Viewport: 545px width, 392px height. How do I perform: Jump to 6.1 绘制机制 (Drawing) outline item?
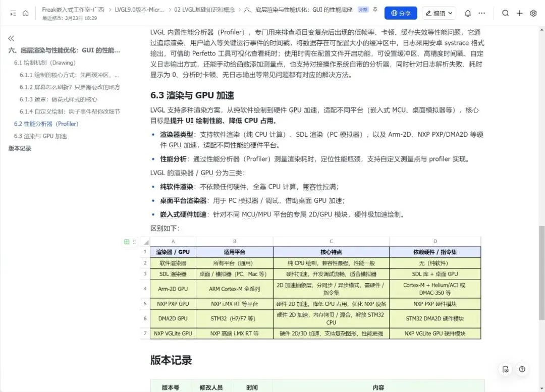(x=45, y=63)
